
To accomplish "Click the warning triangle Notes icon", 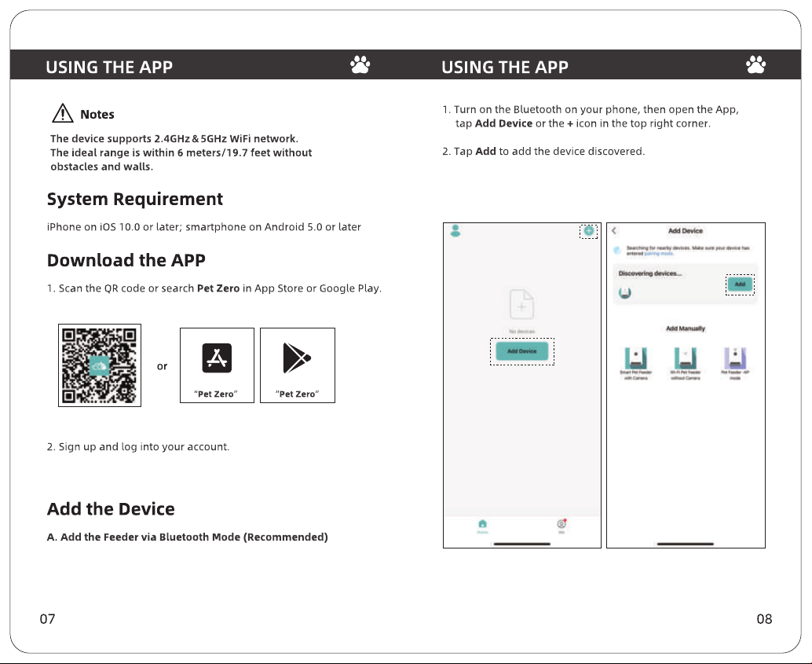I will click(x=63, y=113).
